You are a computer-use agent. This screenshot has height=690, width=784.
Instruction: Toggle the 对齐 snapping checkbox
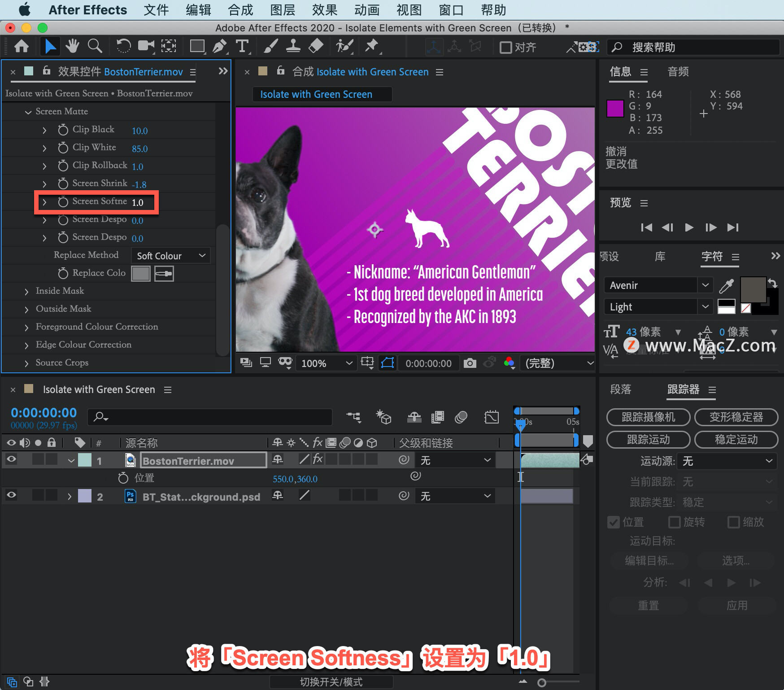(x=505, y=47)
